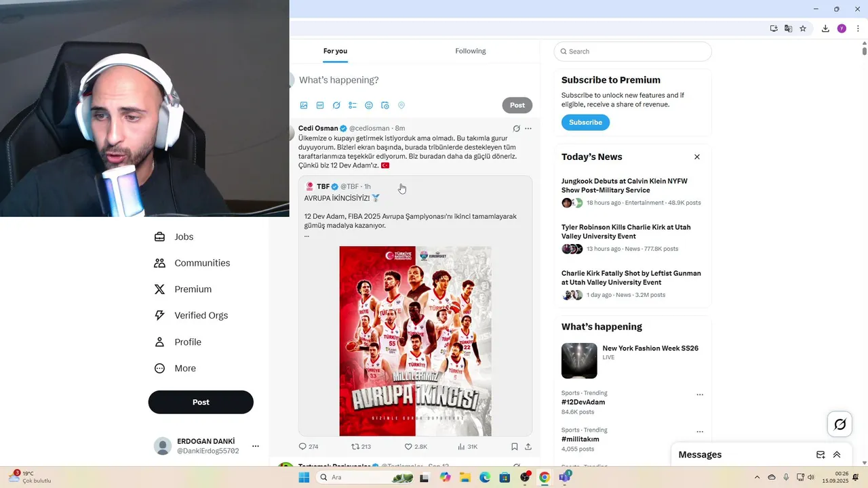Open Charlie Kirk Fatally Shot news story
The width and height of the screenshot is (868, 488).
click(x=631, y=278)
